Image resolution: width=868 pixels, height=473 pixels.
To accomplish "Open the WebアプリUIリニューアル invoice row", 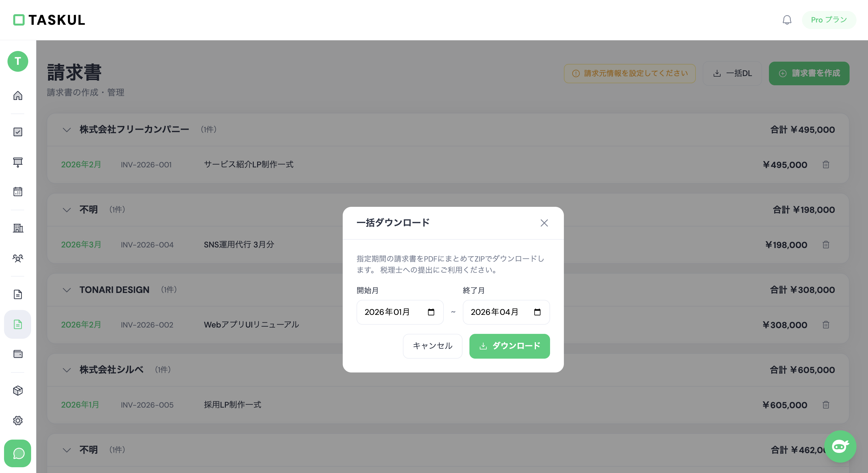I will [448, 325].
